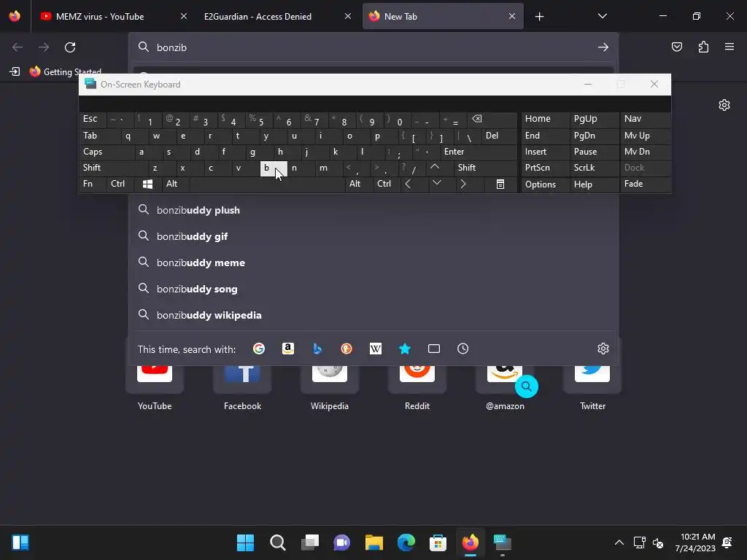Toggle the left Shift key on keyboard

coord(113,168)
